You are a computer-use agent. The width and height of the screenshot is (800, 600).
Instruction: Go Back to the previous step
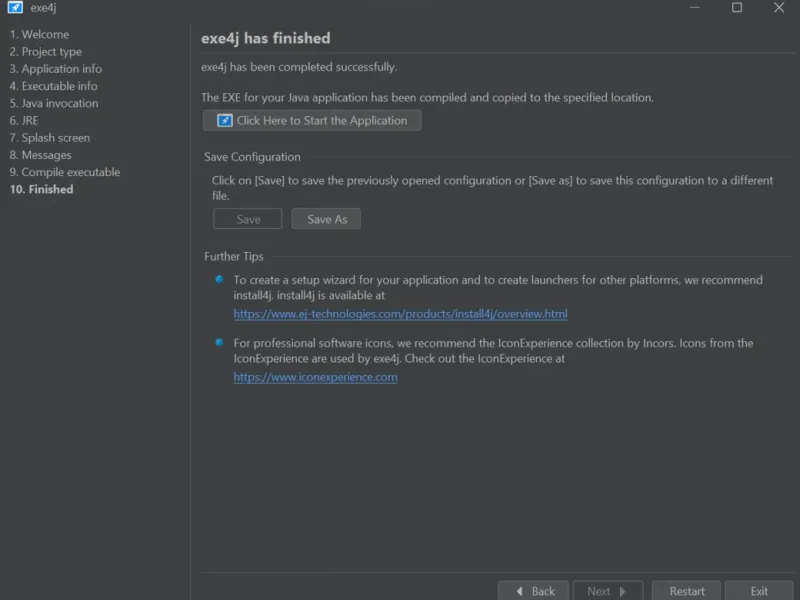tap(534, 591)
